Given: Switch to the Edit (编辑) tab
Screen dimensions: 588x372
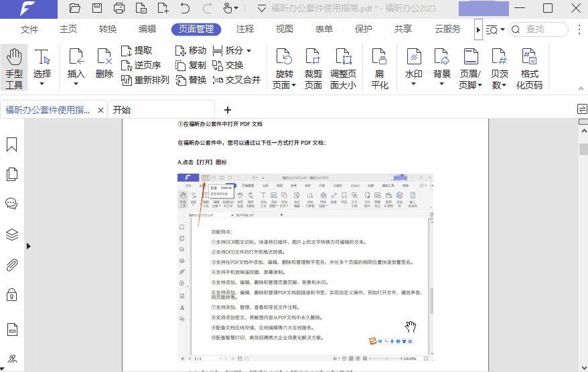Looking at the screenshot, I should pos(147,29).
